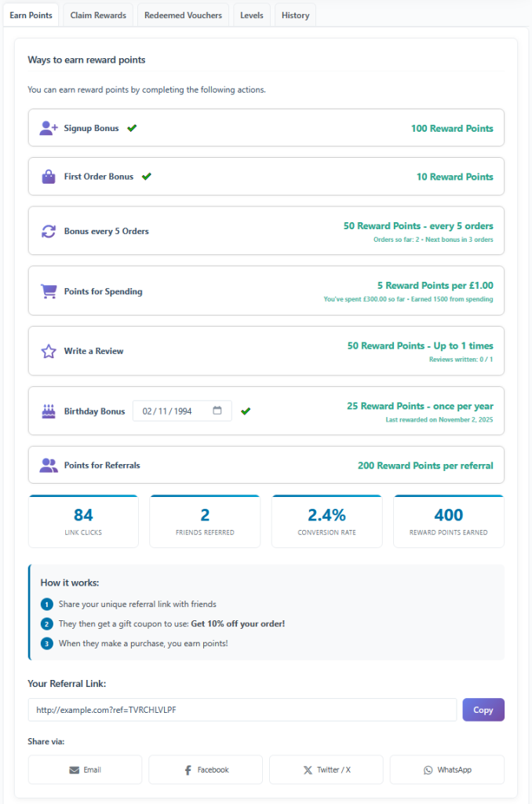The width and height of the screenshot is (532, 804).
Task: Click the Twitter / X icon in the share row
Action: point(308,769)
